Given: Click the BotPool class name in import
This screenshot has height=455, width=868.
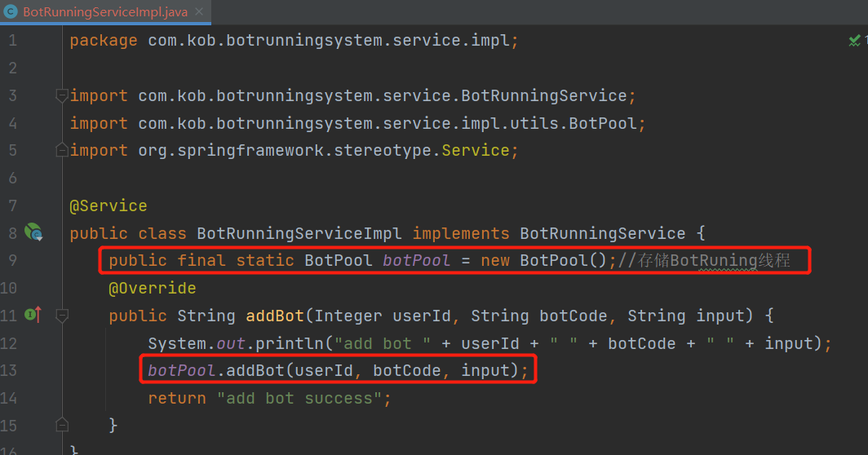Looking at the screenshot, I should click(x=603, y=123).
